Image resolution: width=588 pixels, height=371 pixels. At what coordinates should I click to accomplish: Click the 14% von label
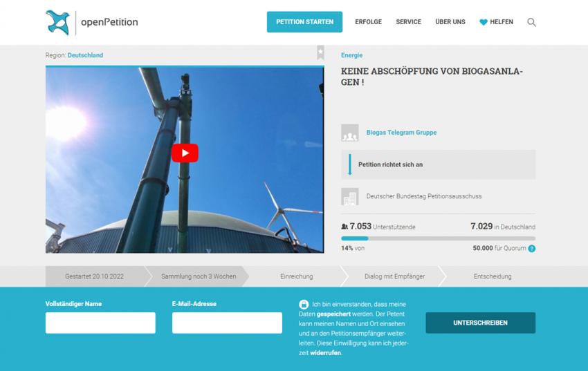coord(353,248)
